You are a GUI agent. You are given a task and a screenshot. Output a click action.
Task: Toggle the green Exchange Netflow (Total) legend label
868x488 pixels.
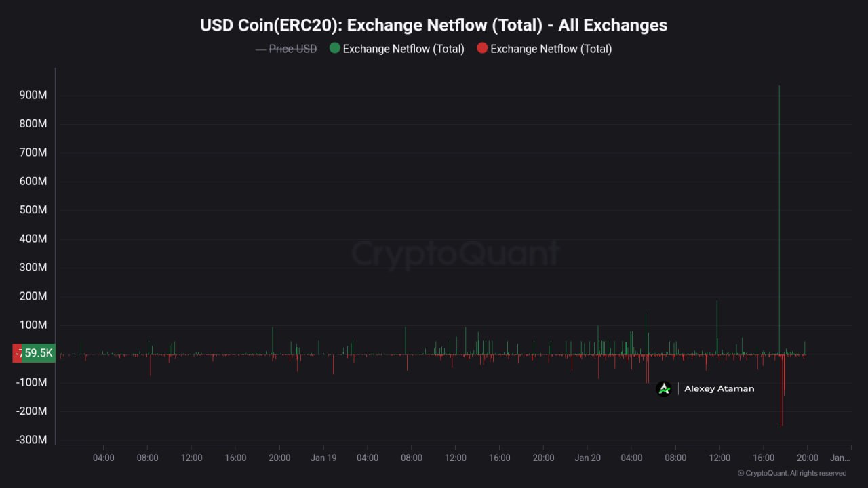403,49
